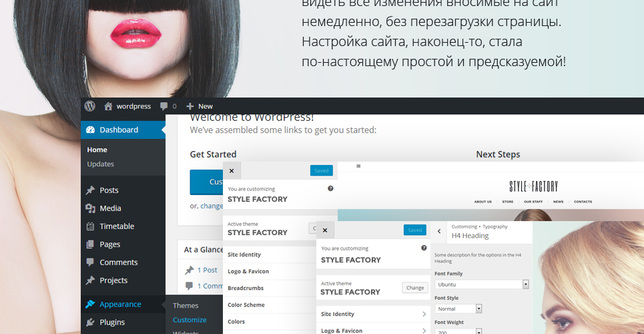Click the Posts pushpin icon in sidebar
The image size is (644, 334).
[90, 190]
